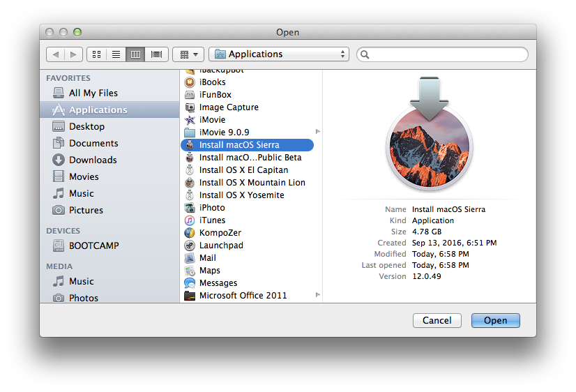Click the Microsoft Office 2011 folder icon

pyautogui.click(x=190, y=295)
